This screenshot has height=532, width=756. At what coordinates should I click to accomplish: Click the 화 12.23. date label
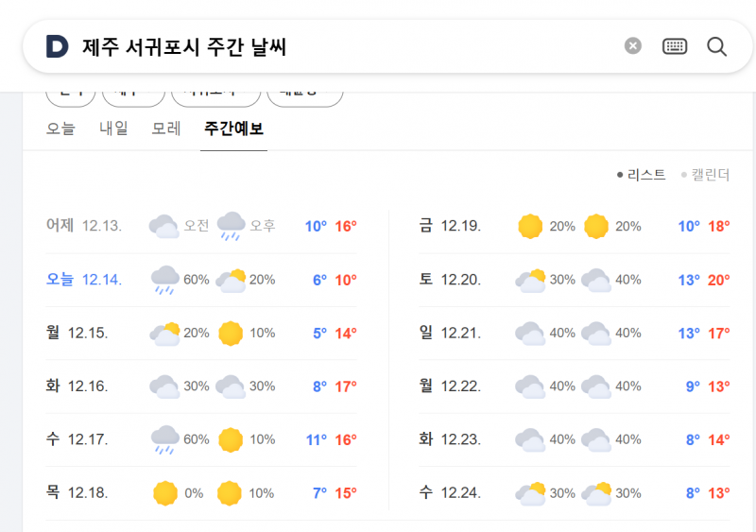[450, 439]
